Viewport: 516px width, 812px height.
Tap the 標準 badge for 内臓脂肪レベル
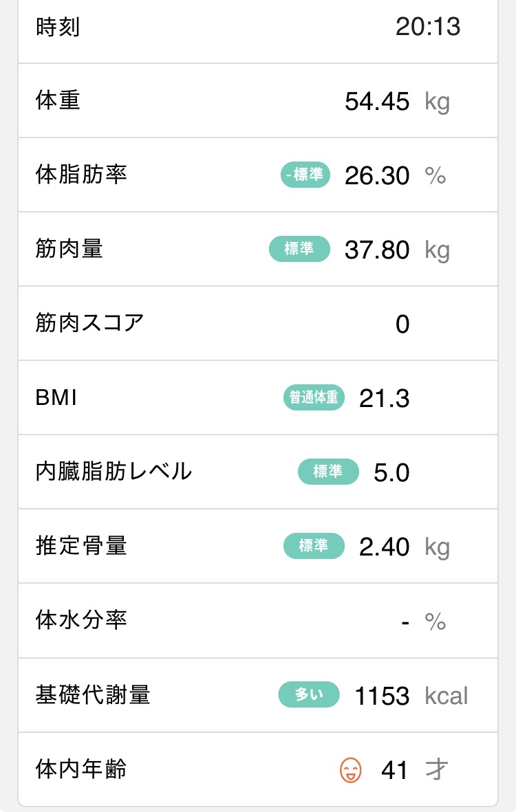[328, 472]
